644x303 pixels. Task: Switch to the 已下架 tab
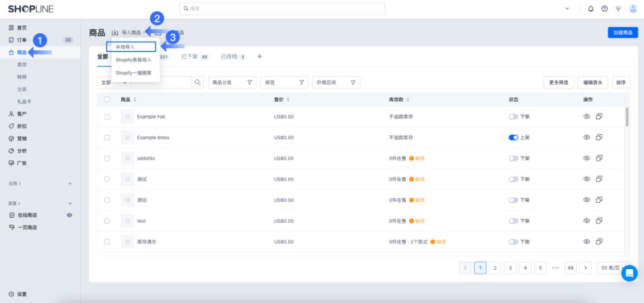tap(194, 57)
